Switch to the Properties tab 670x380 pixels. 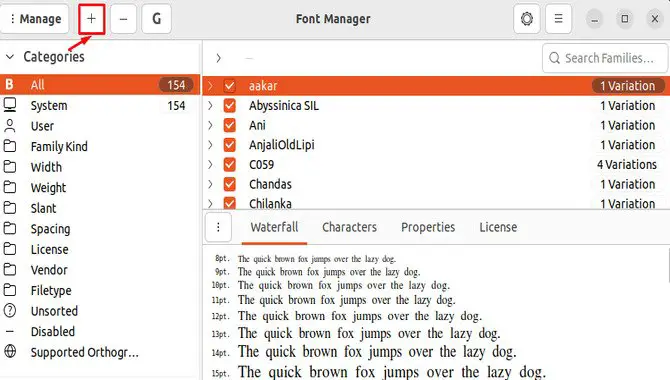tap(428, 227)
